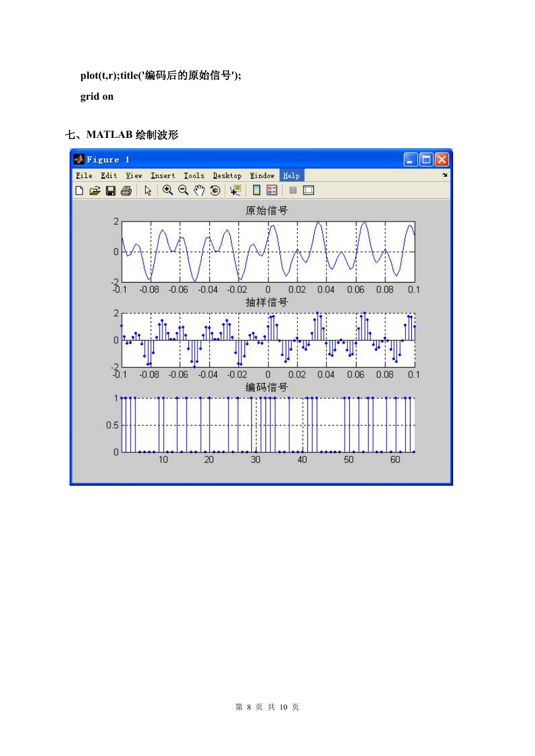
Task: Click the '原始信号' plot title
Action: coord(267,211)
